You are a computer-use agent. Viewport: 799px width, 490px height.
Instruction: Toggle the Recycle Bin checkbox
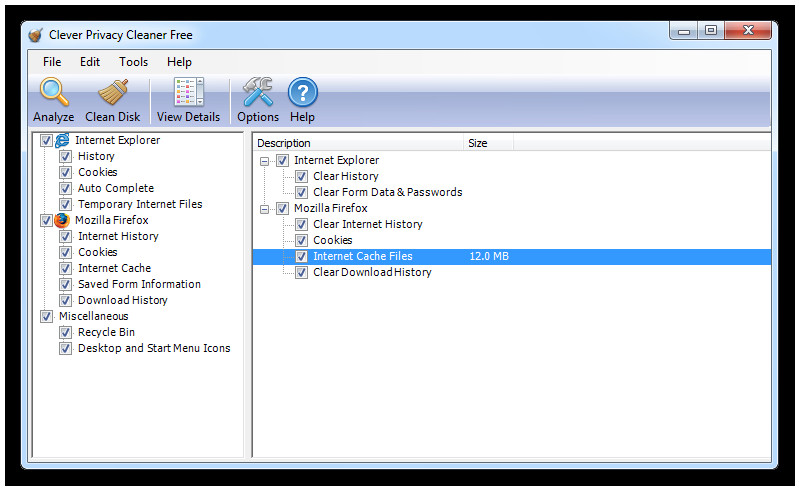[65, 332]
